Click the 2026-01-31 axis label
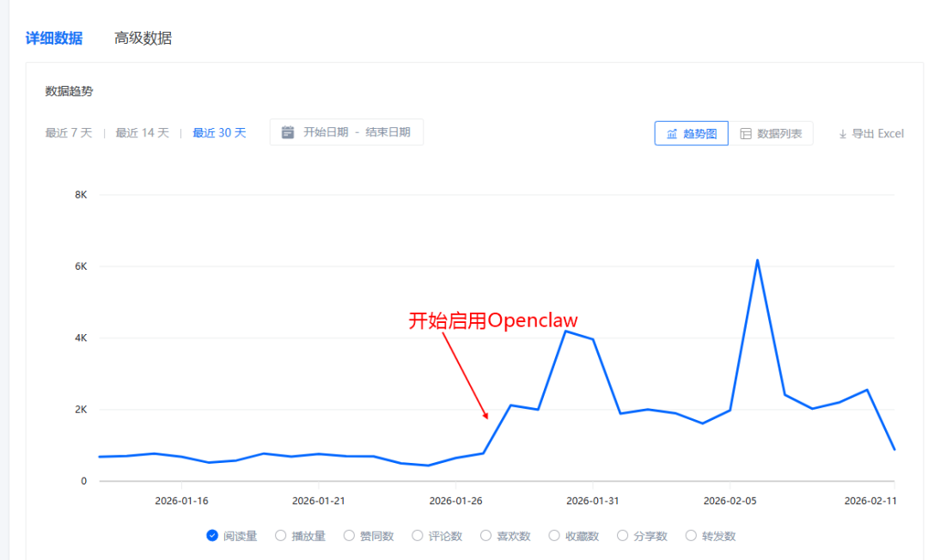The width and height of the screenshot is (928, 560). coord(592,501)
